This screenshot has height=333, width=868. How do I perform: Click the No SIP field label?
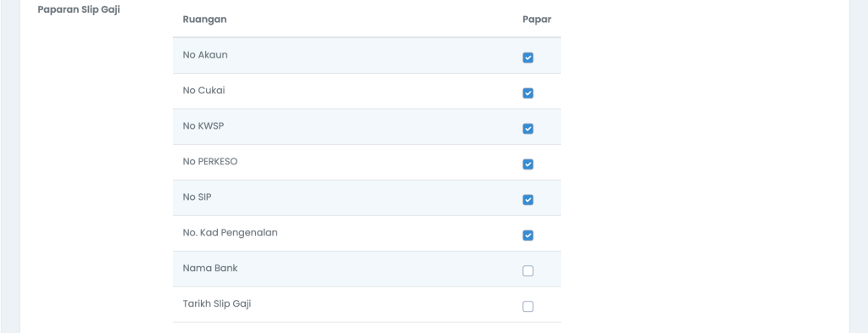coord(197,197)
